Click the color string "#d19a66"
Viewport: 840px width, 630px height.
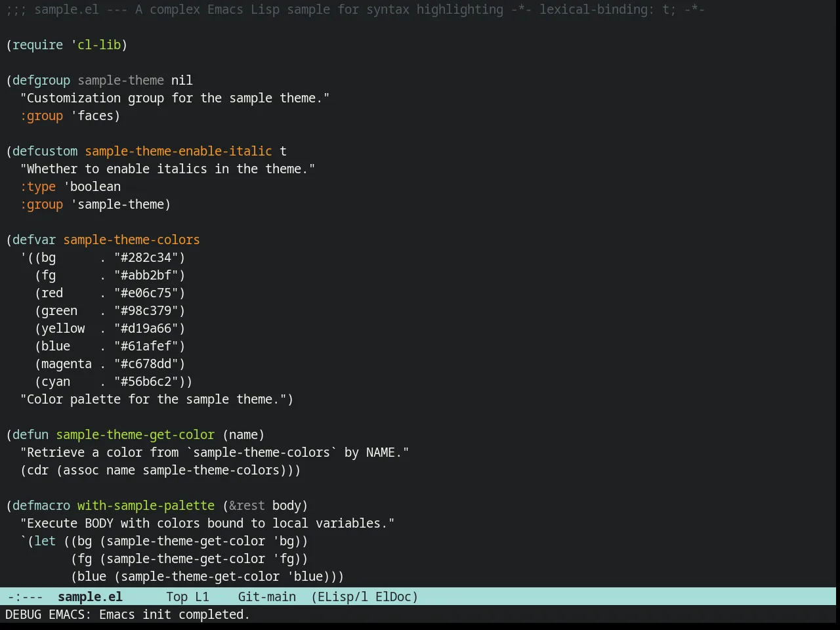click(146, 328)
